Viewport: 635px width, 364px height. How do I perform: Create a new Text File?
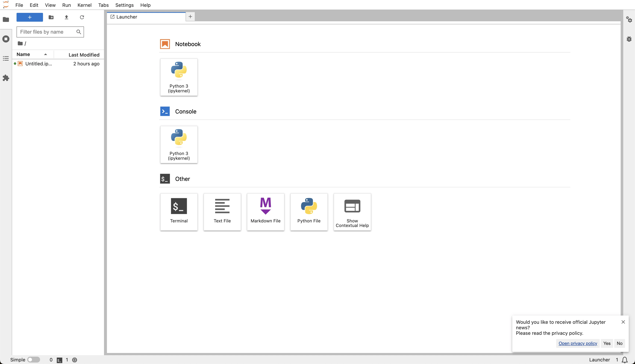(x=222, y=212)
